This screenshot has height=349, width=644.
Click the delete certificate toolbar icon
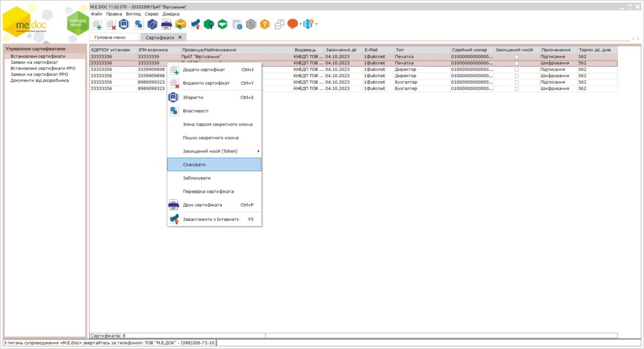[x=111, y=25]
